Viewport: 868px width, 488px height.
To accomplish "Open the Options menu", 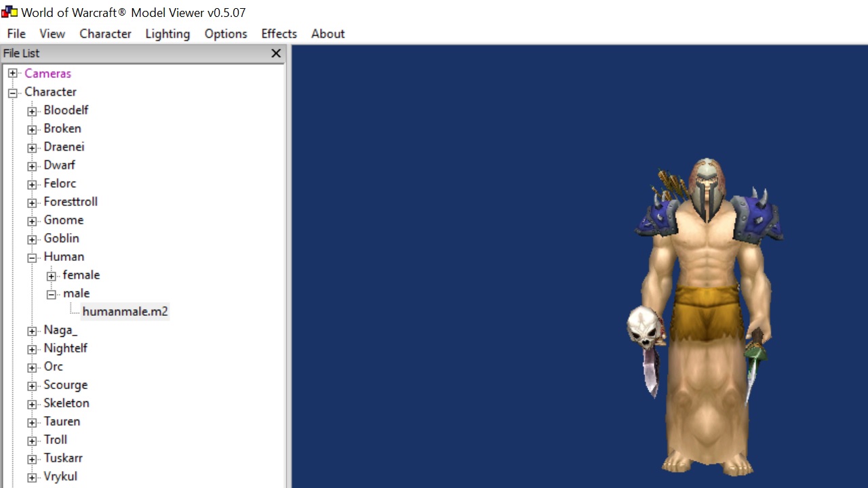I will click(x=226, y=33).
